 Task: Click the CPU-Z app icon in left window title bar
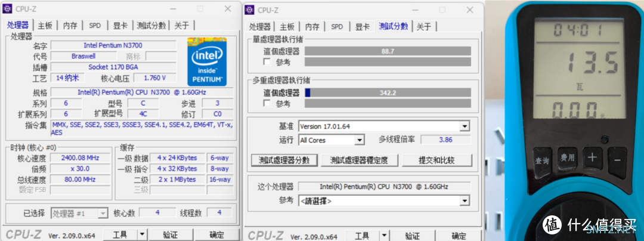pyautogui.click(x=8, y=10)
